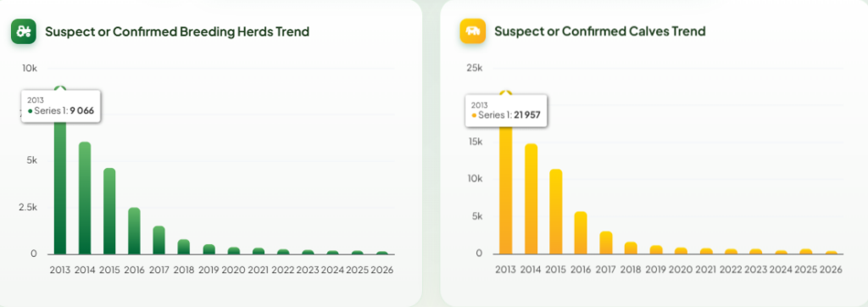
Task: Click the Breeding Herds tooltip showing 9 066
Action: point(61,105)
